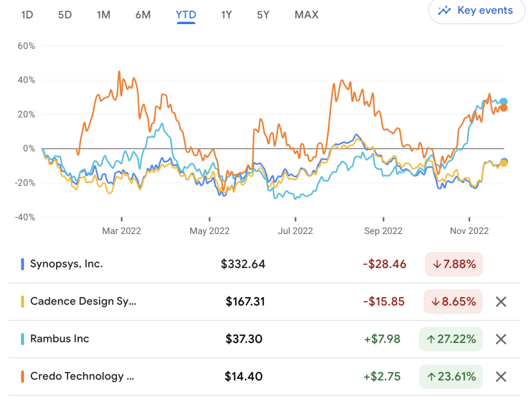Click the 60% y-axis label
532x403 pixels.
tap(26, 46)
